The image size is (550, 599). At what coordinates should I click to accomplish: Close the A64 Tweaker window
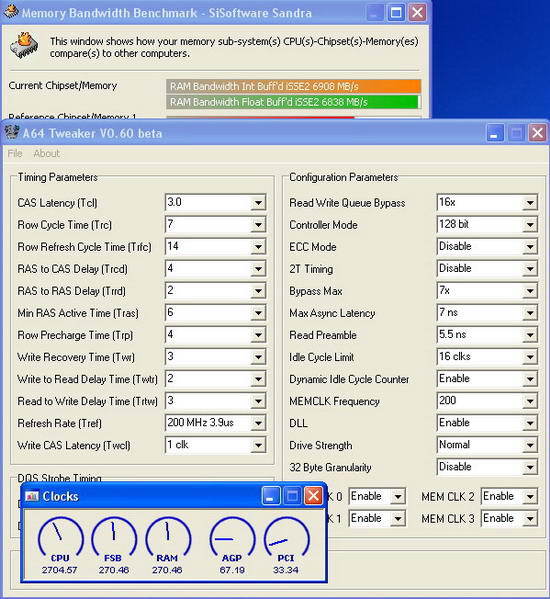tap(537, 133)
